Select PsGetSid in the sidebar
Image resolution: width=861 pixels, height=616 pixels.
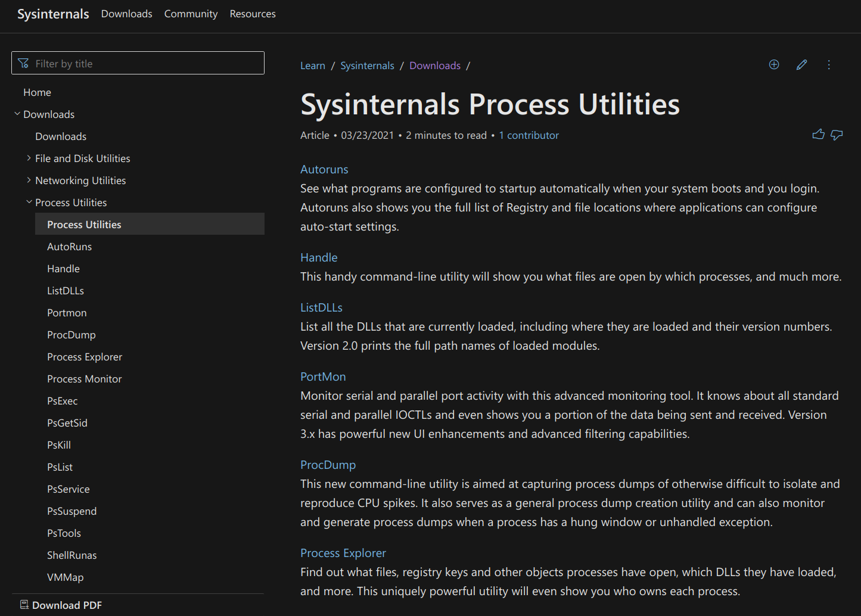67,423
